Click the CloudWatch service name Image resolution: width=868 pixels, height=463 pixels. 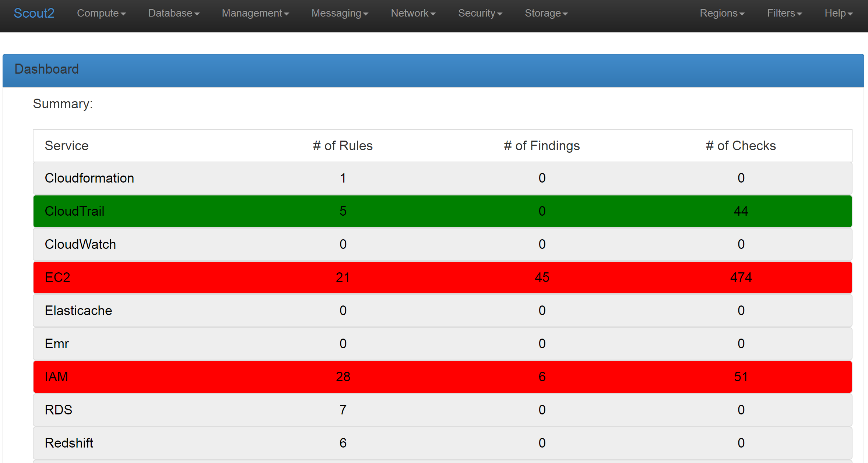[80, 244]
